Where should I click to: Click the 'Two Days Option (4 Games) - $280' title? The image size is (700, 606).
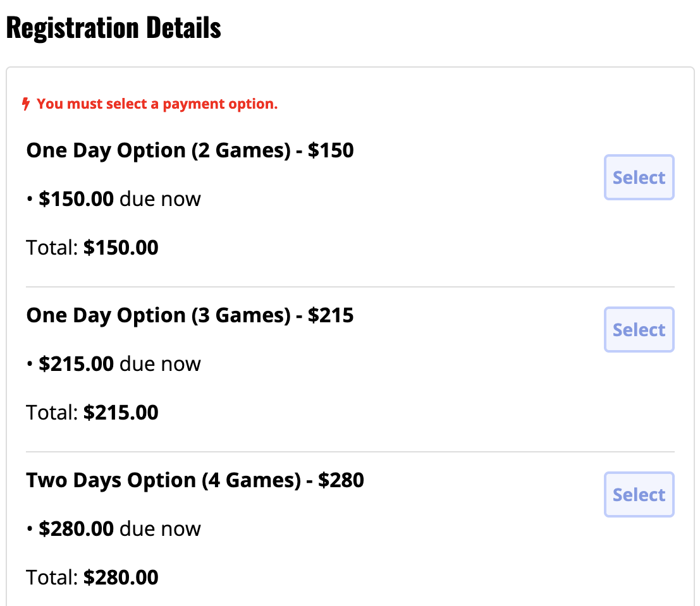click(x=195, y=480)
